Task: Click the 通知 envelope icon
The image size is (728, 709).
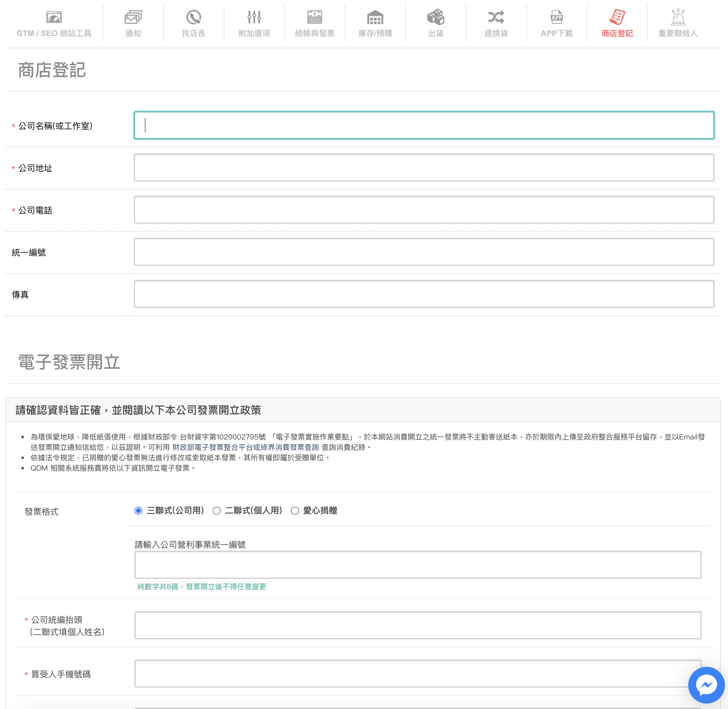Action: point(133,17)
